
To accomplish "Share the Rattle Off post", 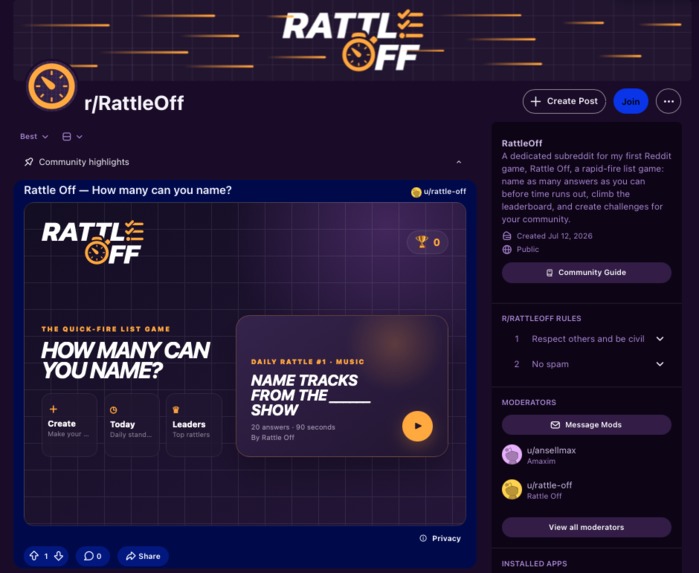I will (143, 556).
